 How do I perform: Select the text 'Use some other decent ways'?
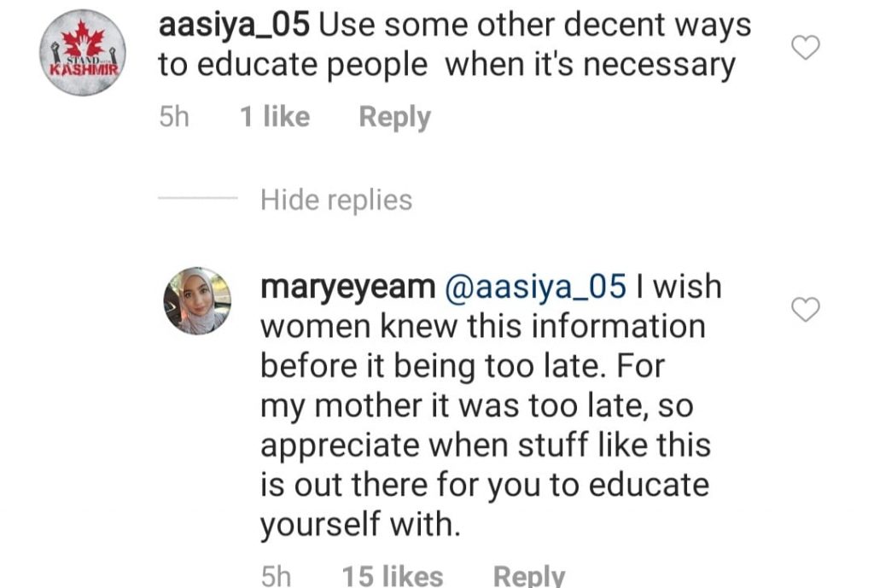[535, 26]
